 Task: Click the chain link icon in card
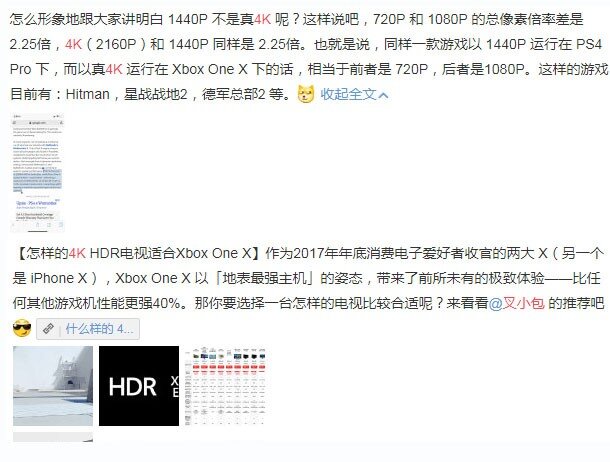(x=48, y=329)
